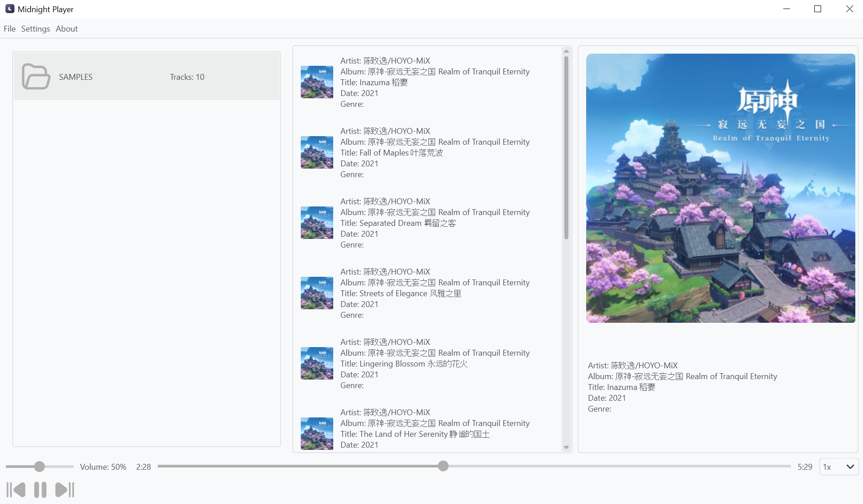Open the 1x playback speed dropdown
Viewport: 863px width, 504px height.
click(839, 467)
